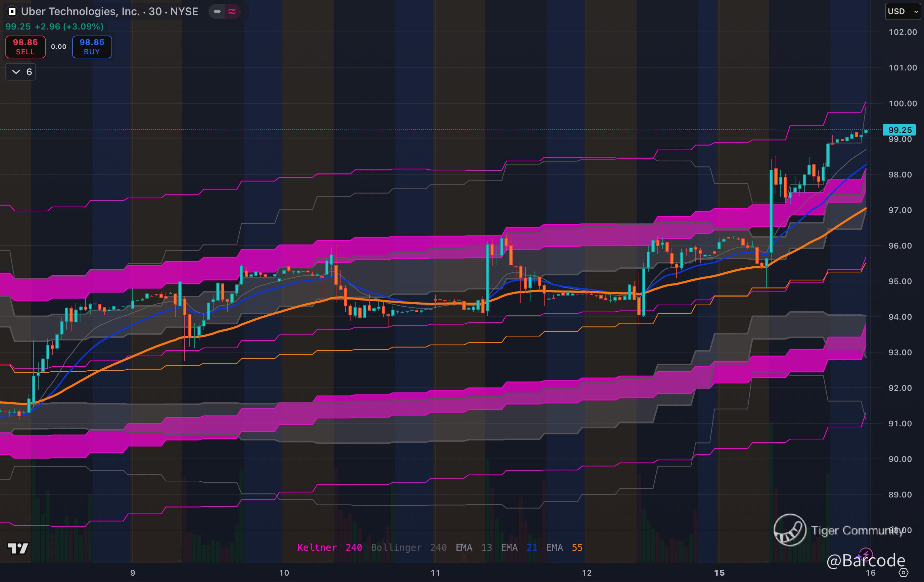Click the Tiger Community logo icon
The width and height of the screenshot is (924, 582).
pos(790,530)
